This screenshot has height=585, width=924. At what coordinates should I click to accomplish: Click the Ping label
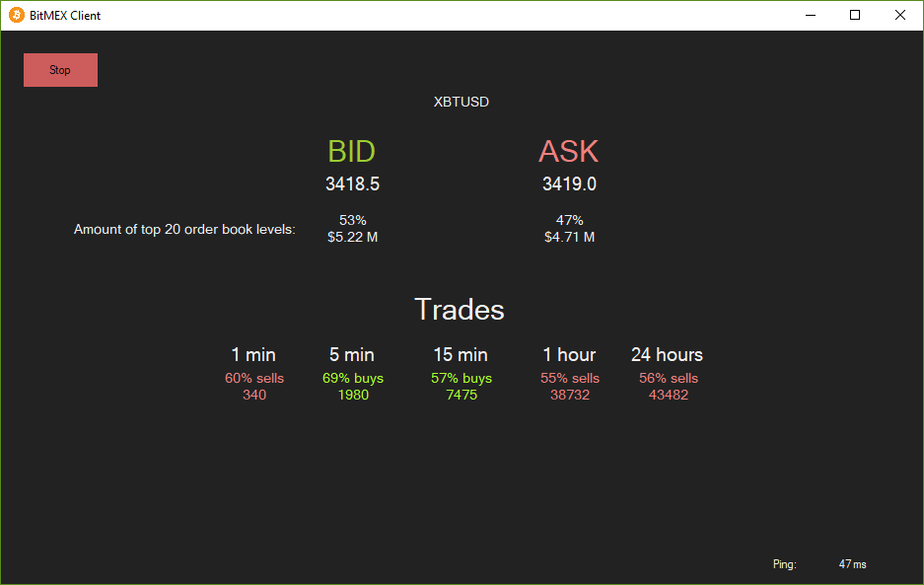[x=785, y=564]
